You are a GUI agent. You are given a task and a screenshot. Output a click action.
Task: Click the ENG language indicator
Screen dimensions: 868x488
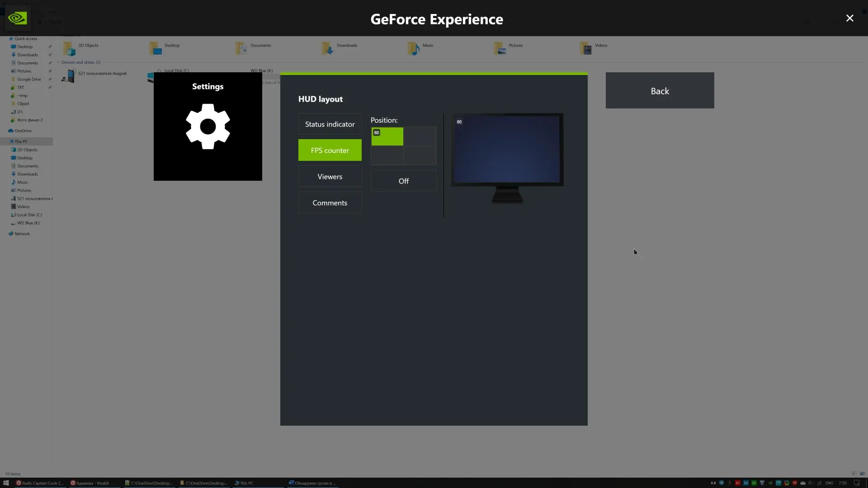click(829, 483)
